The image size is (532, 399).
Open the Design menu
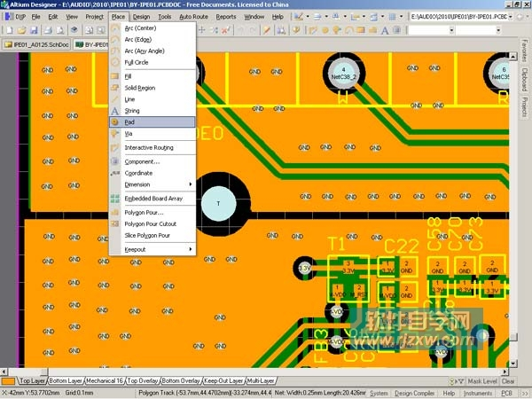click(141, 17)
